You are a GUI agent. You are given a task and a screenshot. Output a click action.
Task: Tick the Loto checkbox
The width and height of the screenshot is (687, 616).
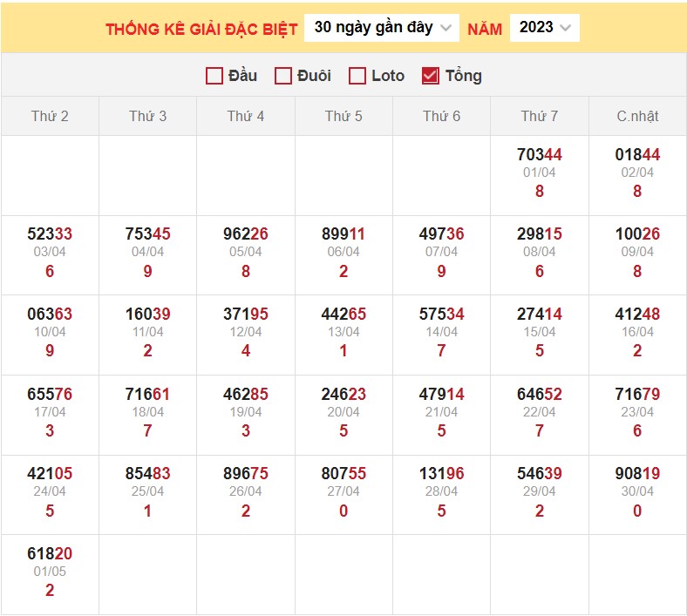click(x=357, y=76)
